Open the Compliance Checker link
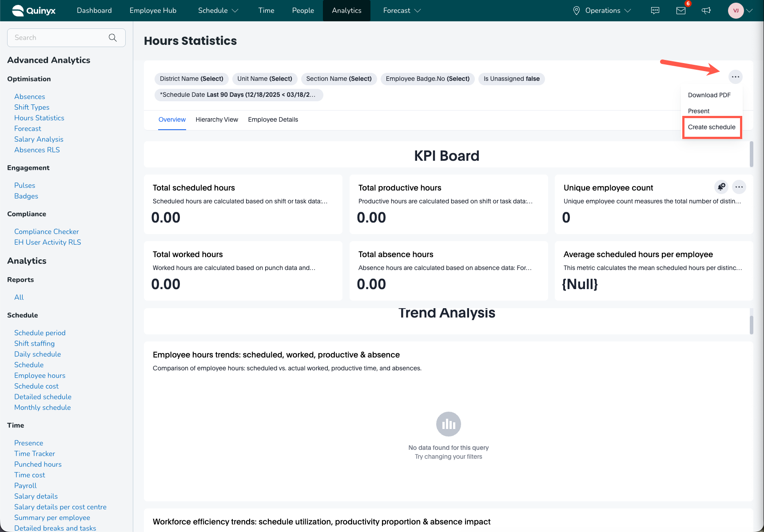764x532 pixels. click(47, 231)
